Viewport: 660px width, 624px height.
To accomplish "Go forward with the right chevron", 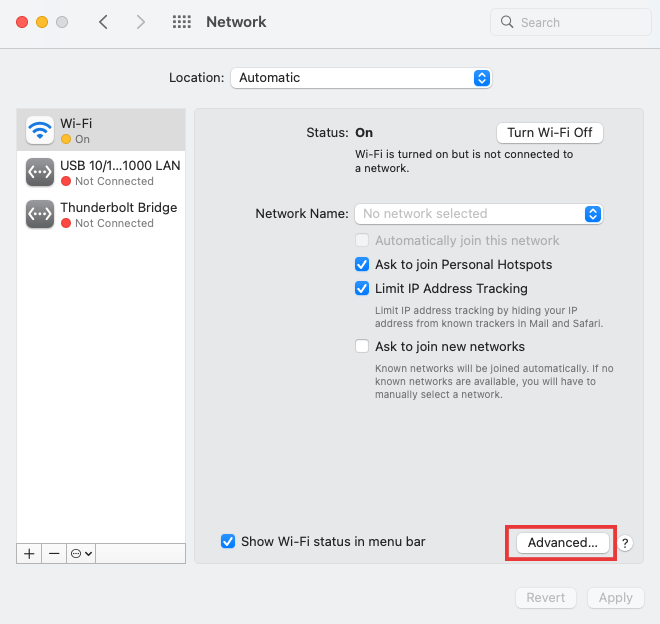I will (x=140, y=22).
